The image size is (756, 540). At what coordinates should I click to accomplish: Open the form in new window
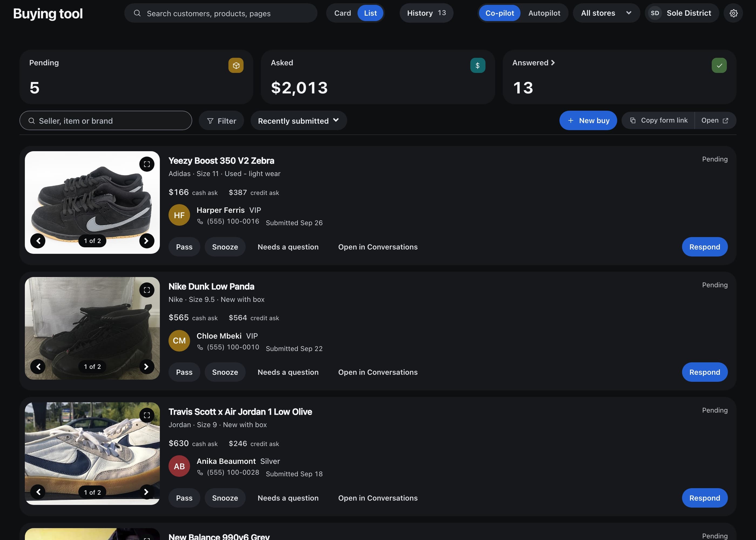point(715,120)
